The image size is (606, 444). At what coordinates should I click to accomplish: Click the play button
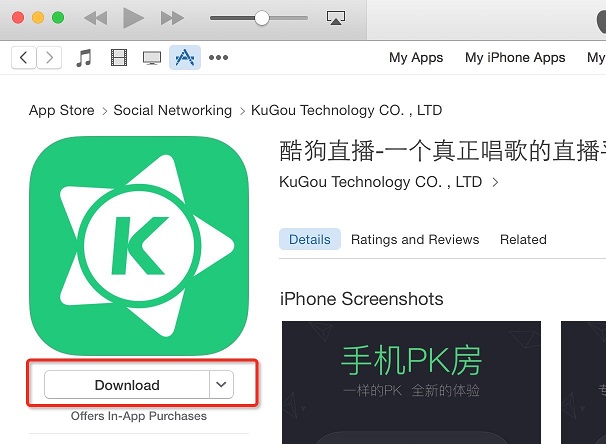pyautogui.click(x=133, y=18)
